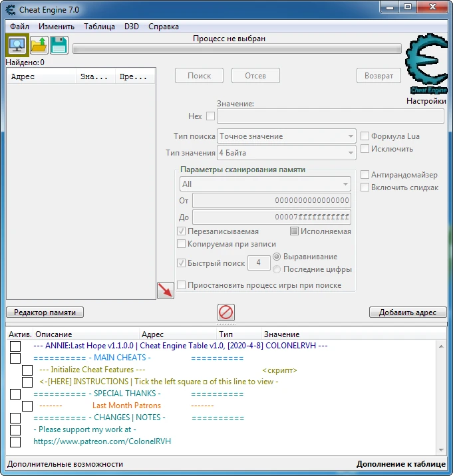Select the patreon.com/ColonelRVH link text
The width and height of the screenshot is (453, 476).
[102, 441]
